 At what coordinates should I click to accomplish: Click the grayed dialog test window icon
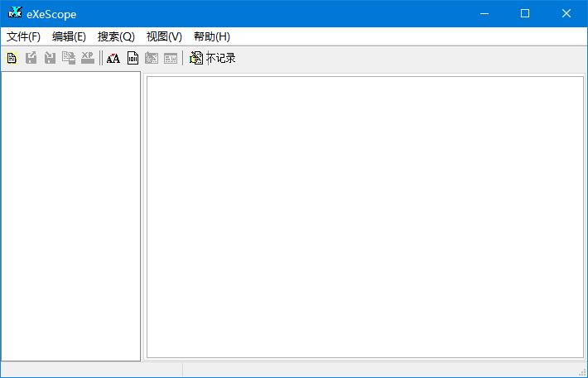coord(171,59)
